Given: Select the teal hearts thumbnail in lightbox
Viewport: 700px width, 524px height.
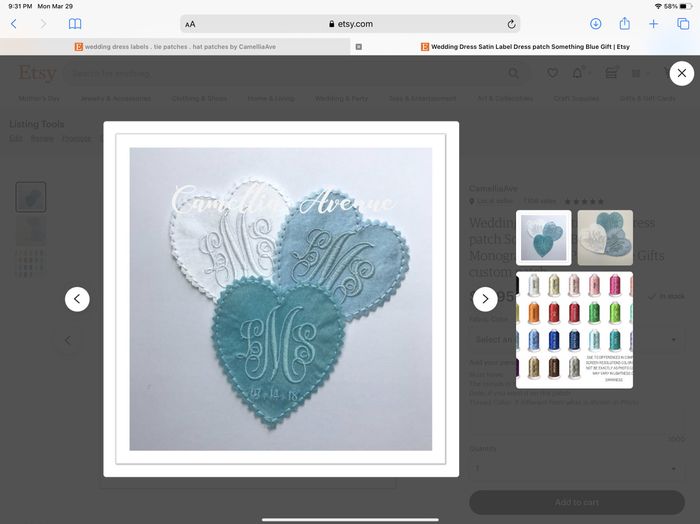Looking at the screenshot, I should pos(544,238).
